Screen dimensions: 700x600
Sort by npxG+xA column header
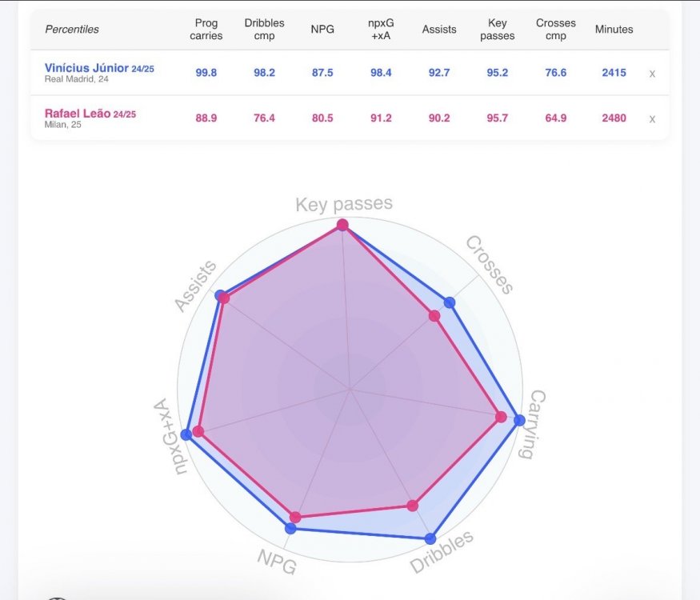point(381,30)
